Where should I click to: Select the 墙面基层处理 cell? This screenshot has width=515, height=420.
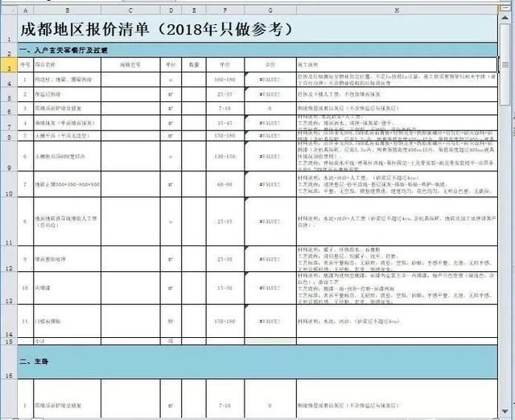click(53, 259)
